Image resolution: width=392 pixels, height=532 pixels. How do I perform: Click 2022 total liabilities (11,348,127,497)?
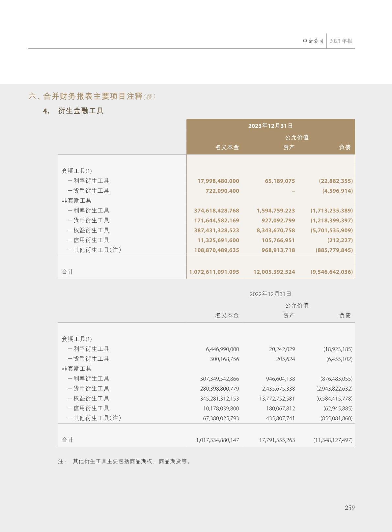(x=333, y=440)
